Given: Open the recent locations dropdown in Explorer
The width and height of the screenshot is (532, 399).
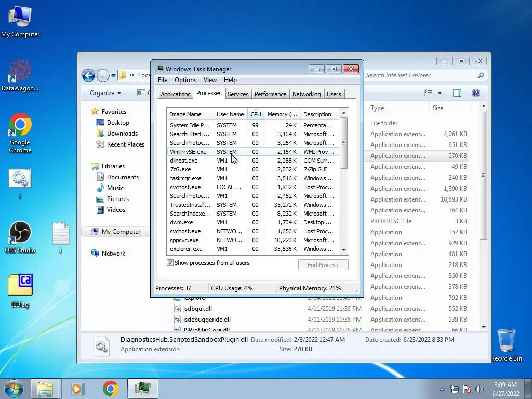Looking at the screenshot, I should tap(113, 75).
